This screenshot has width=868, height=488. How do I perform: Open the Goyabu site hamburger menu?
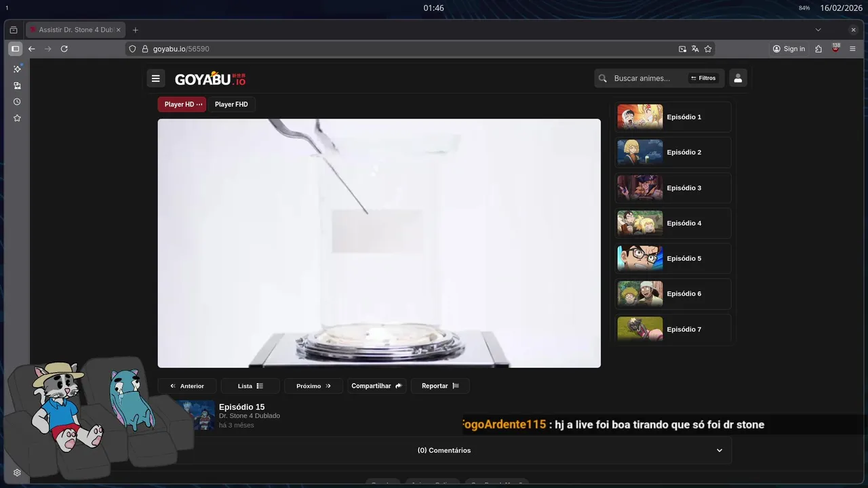click(155, 79)
